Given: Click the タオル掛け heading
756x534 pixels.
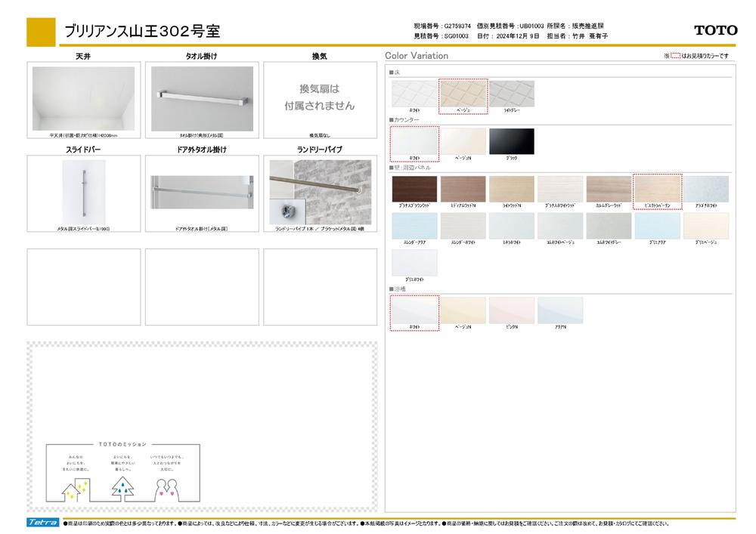Looking at the screenshot, I should click(202, 57).
